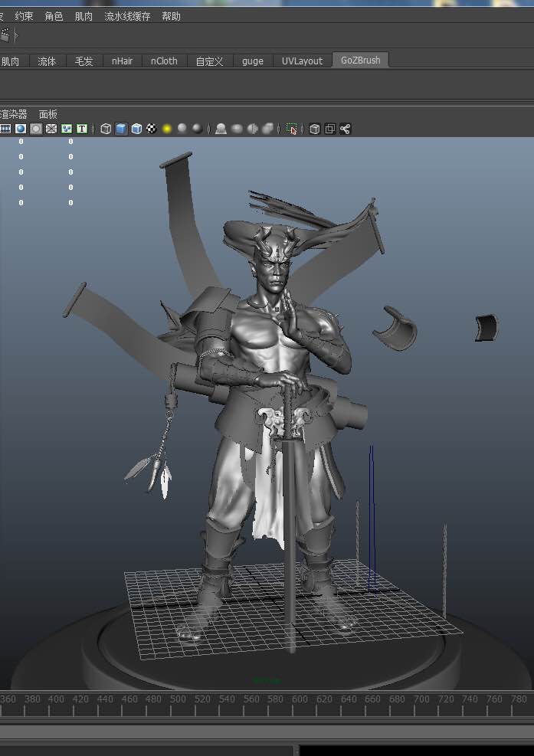Switch to the 流体 shelf tab
This screenshot has width=534, height=756.
47,61
